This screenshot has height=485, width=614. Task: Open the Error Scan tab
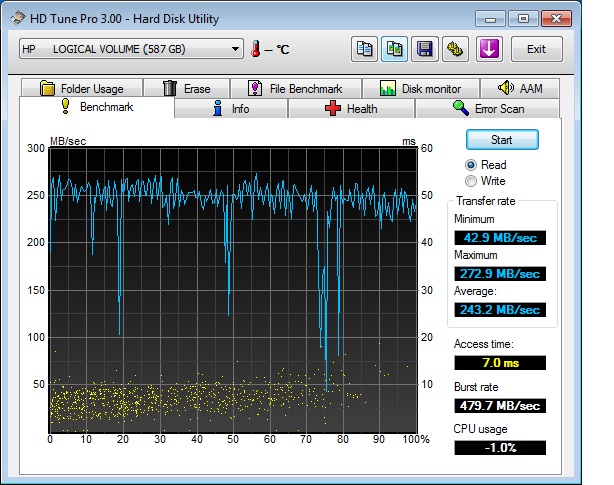click(x=488, y=108)
